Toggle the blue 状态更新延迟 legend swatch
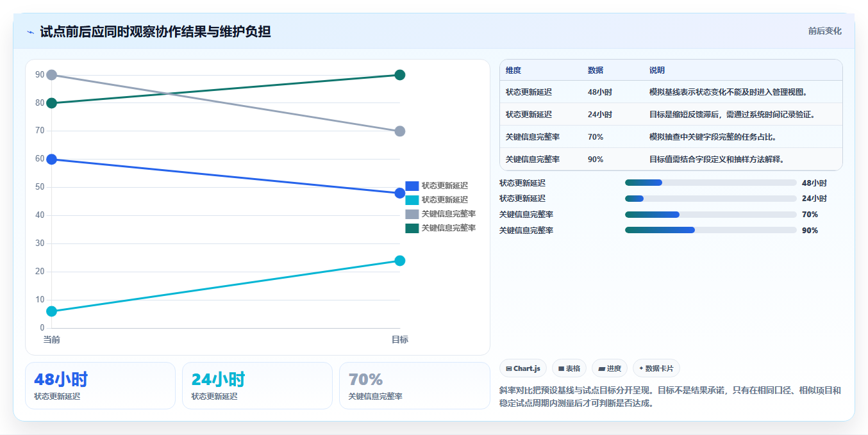 [412, 186]
